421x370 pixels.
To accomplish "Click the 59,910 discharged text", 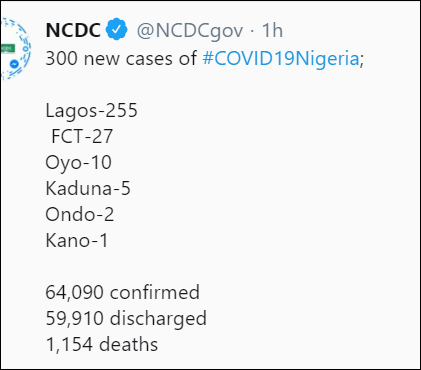I will (126, 319).
